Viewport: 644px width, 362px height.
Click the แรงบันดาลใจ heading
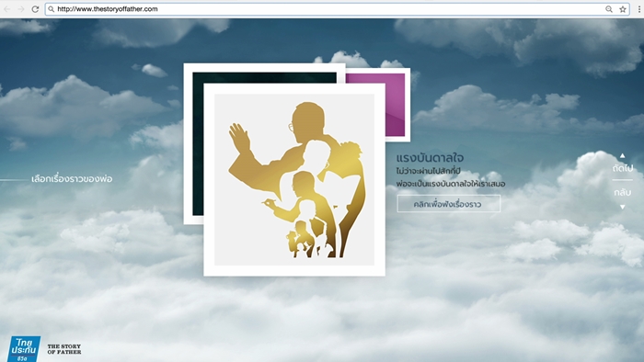(x=430, y=158)
